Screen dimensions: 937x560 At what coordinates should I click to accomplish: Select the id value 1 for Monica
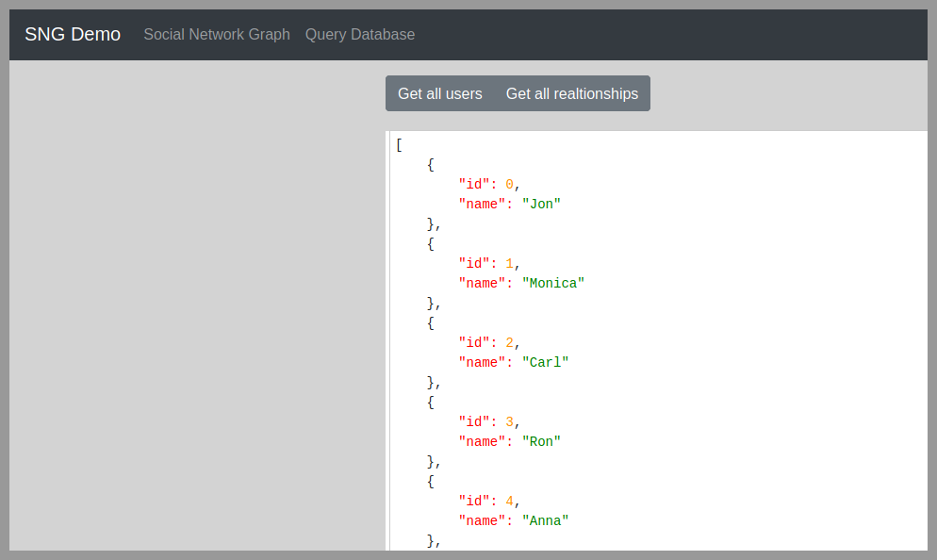(x=509, y=263)
